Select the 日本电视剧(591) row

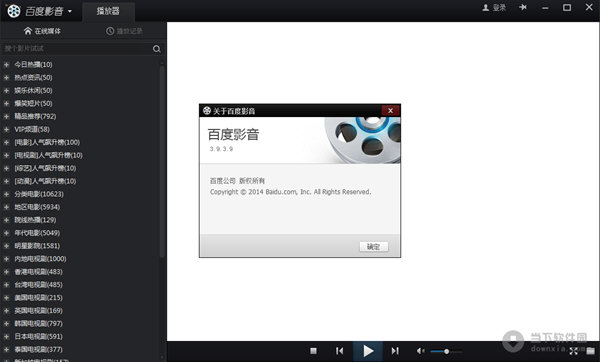coord(80,336)
